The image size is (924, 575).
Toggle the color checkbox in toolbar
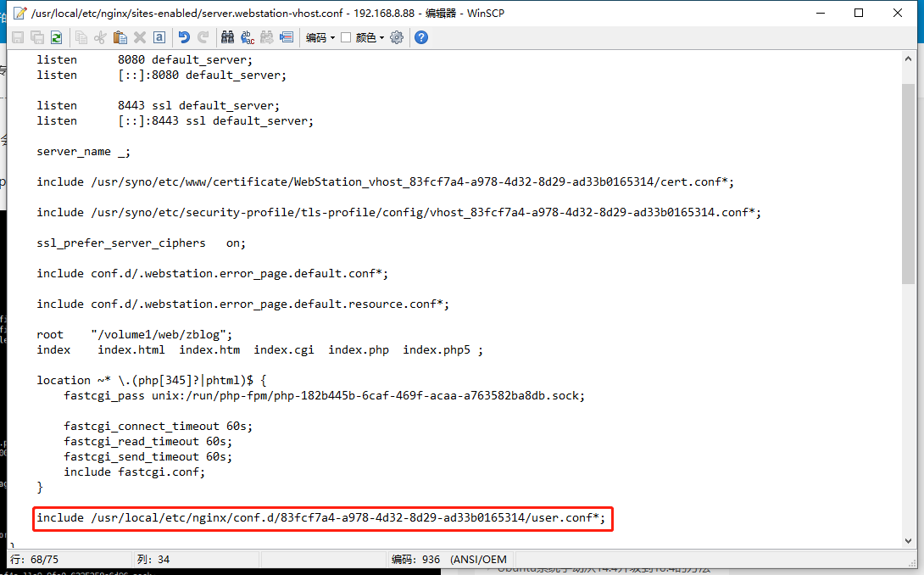(346, 37)
